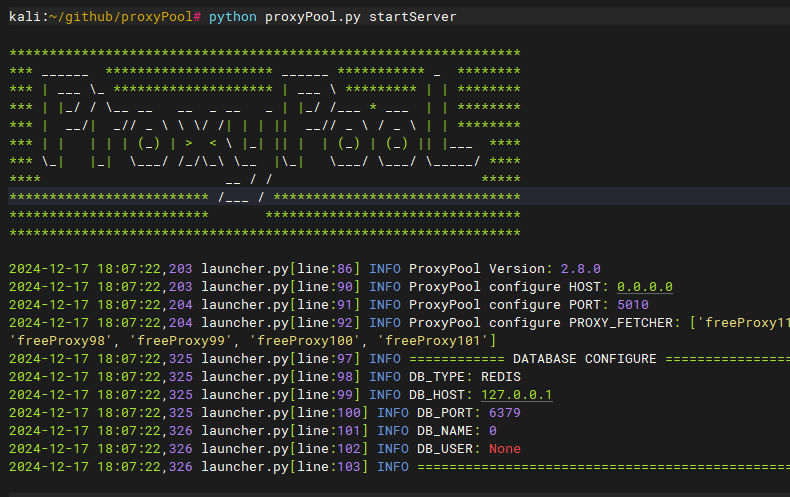Image resolution: width=790 pixels, height=497 pixels.
Task: Click 'launcher.py[line:97]' source reference
Action: [281, 359]
